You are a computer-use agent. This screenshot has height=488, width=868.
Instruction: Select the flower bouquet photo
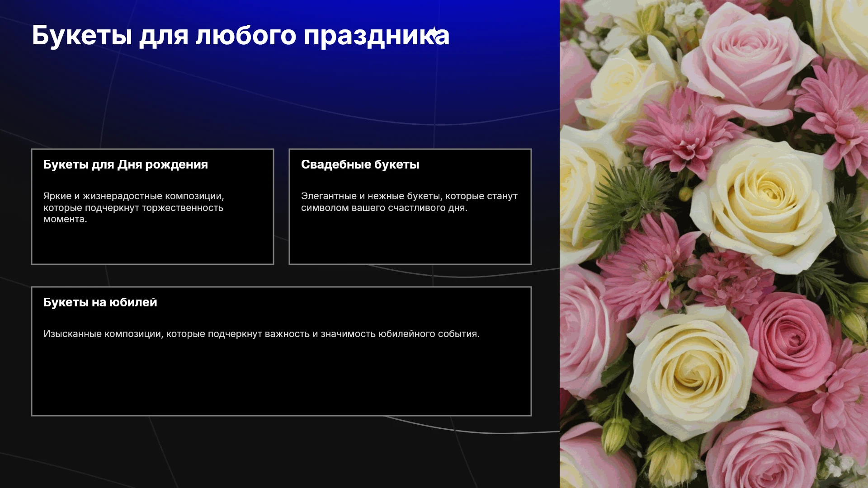pyautogui.click(x=714, y=244)
